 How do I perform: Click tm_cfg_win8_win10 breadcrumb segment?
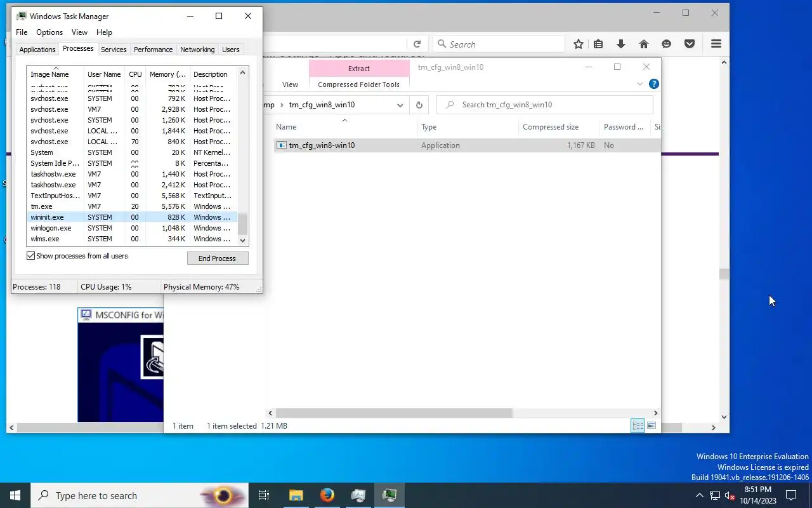tap(322, 105)
